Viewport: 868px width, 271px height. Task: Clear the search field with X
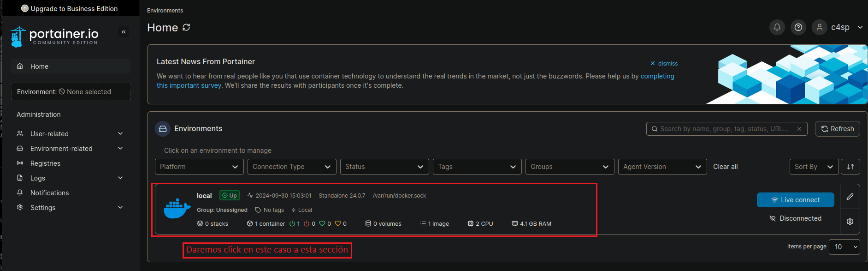799,129
